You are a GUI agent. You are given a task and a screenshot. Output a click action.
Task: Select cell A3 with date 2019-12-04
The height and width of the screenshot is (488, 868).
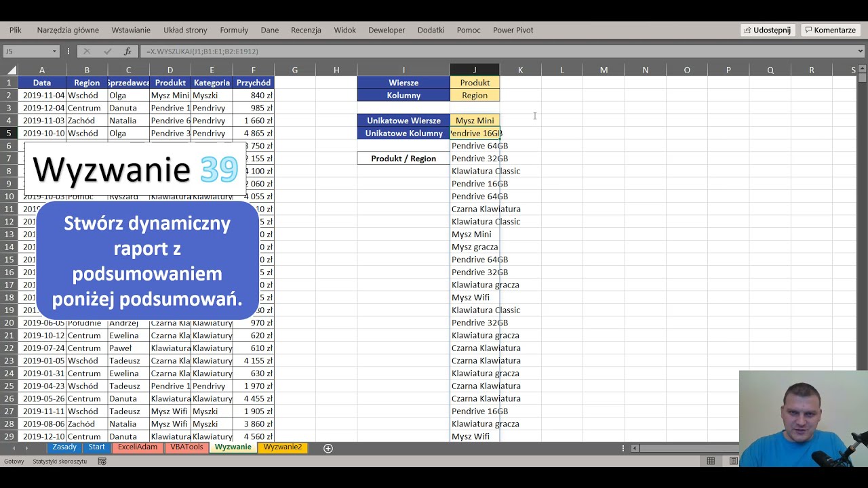pyautogui.click(x=42, y=108)
